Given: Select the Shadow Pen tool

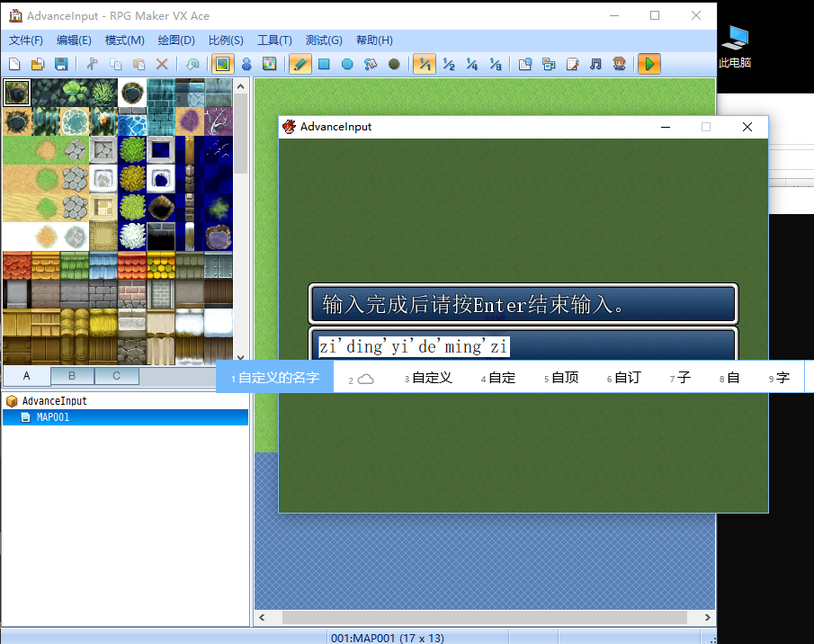Looking at the screenshot, I should point(394,64).
